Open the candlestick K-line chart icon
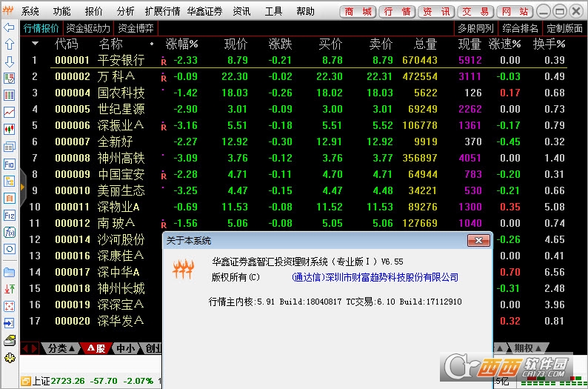Viewport: 588px width, 389px height. pyautogui.click(x=9, y=130)
